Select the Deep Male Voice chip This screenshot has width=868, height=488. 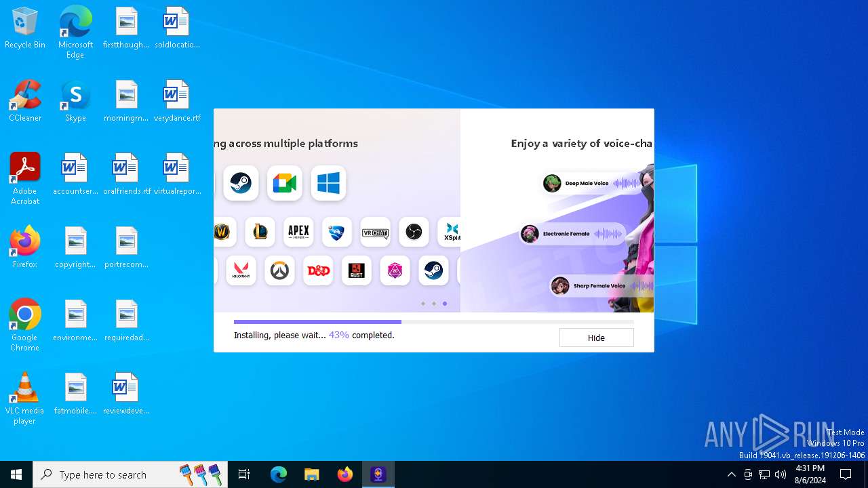pyautogui.click(x=592, y=183)
